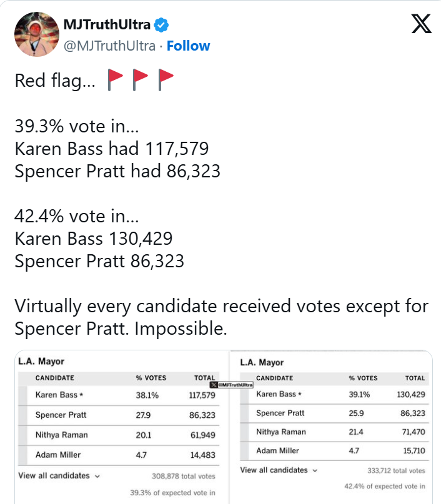
Task: Click the star next to Karen Bass in left table
Action: 81,395
